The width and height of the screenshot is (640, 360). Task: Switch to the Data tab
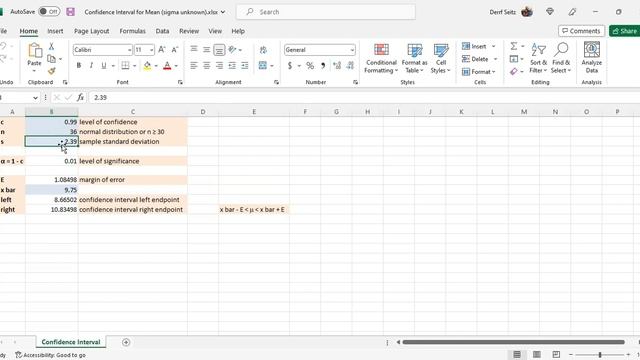tap(162, 31)
